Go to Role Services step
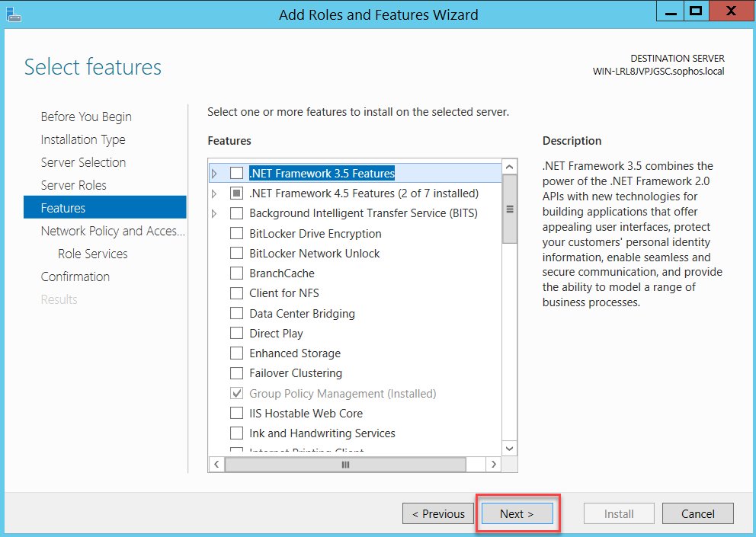This screenshot has width=756, height=537. [93, 254]
